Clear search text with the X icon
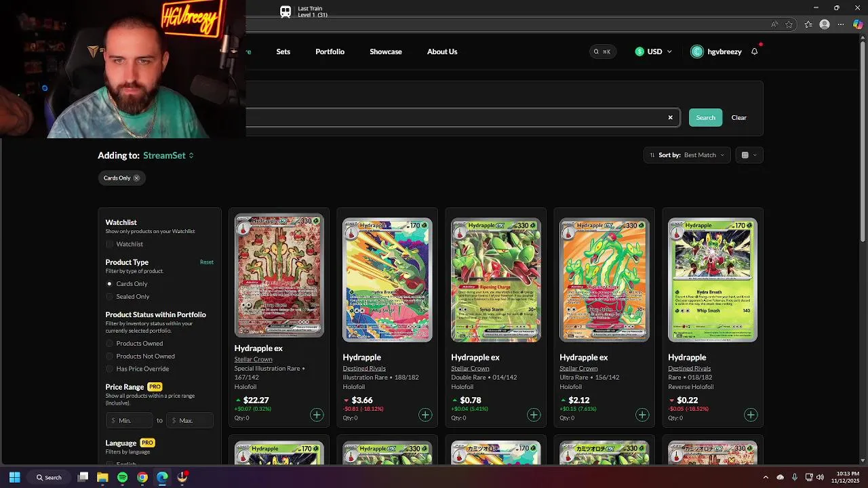 [671, 118]
